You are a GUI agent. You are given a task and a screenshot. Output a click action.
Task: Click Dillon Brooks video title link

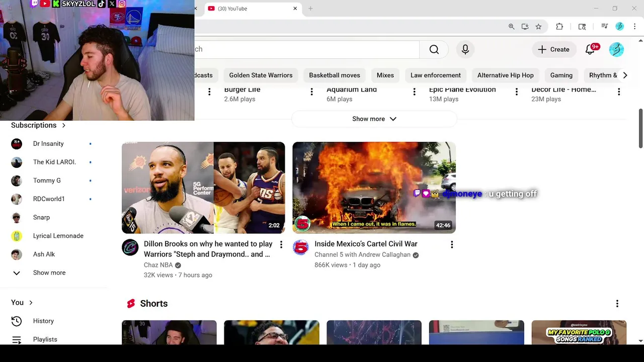pos(208,249)
